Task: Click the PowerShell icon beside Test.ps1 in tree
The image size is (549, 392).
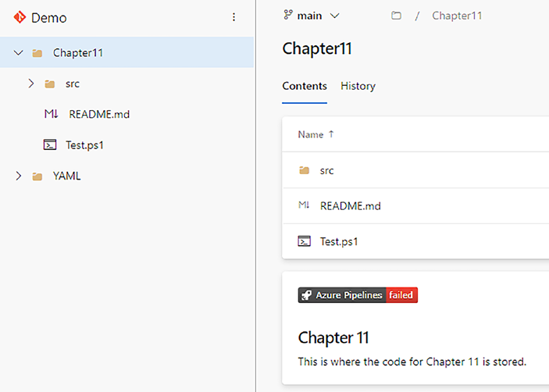Action: (50, 144)
